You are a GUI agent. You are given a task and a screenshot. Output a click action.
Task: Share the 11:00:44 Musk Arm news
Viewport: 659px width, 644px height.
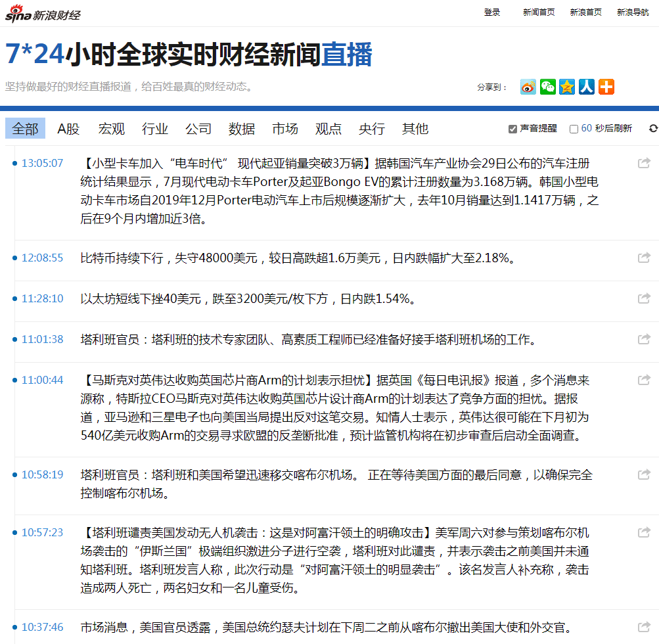coord(644,380)
